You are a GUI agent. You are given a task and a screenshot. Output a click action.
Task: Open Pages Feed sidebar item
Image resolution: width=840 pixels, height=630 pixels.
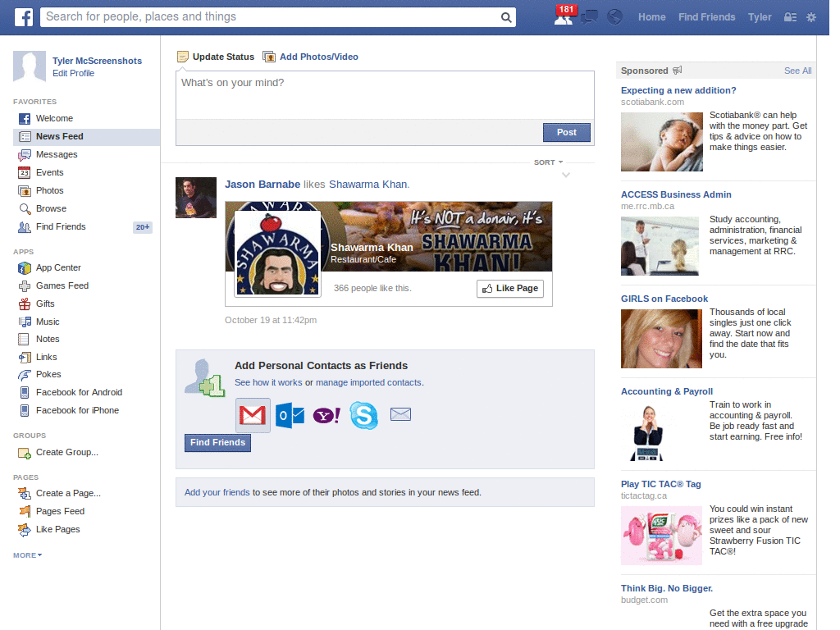tap(52, 512)
